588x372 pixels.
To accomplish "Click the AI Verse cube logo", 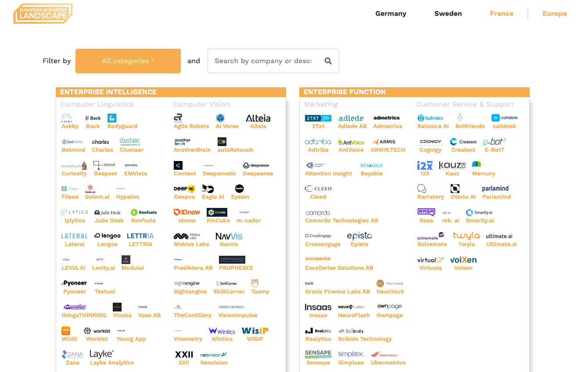I will (220, 118).
